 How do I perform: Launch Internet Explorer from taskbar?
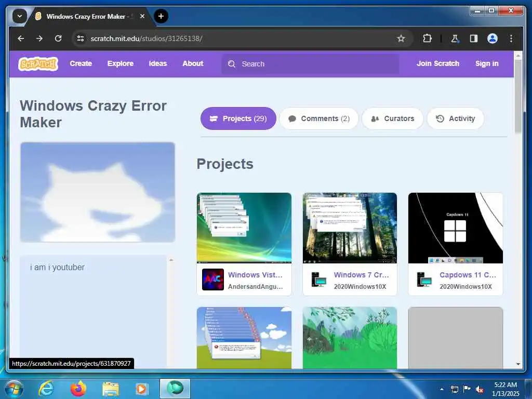(x=46, y=389)
